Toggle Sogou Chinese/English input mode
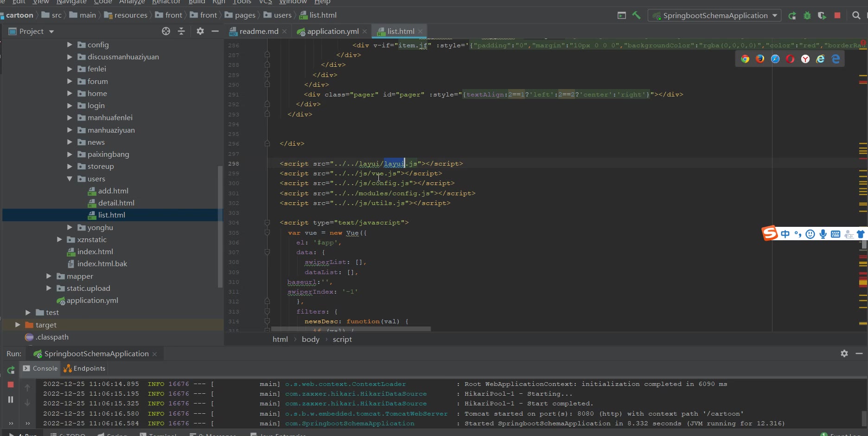Screen dimensions: 868x436 tap(785, 234)
